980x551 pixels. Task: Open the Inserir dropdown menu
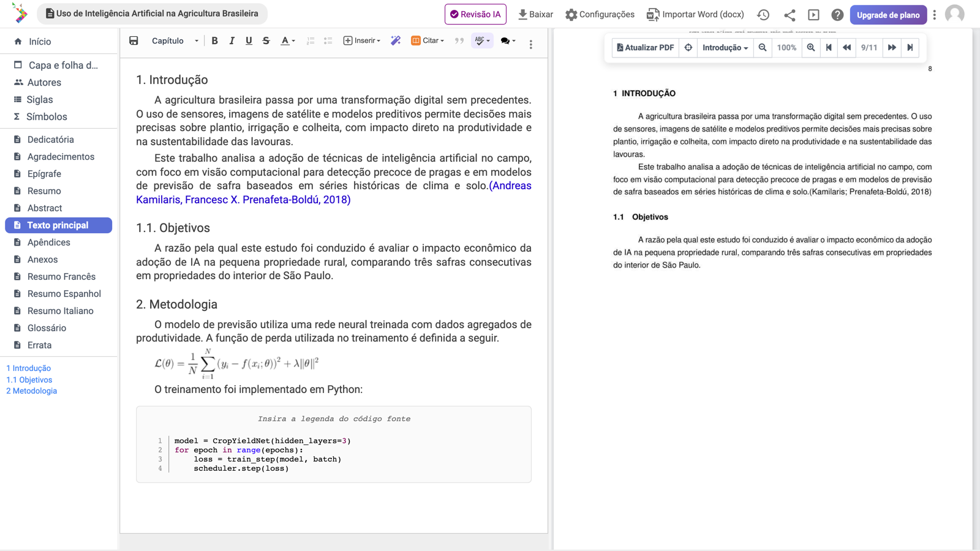[362, 41]
